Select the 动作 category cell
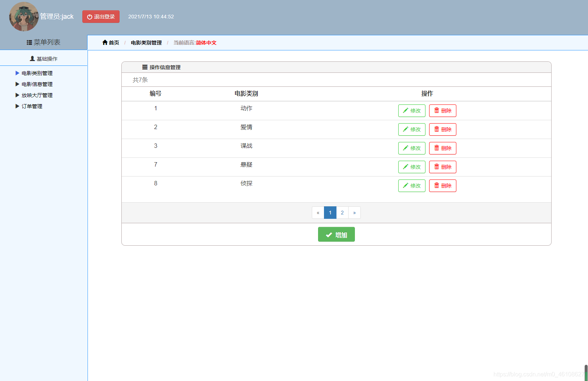Image resolution: width=588 pixels, height=381 pixels. coord(246,108)
